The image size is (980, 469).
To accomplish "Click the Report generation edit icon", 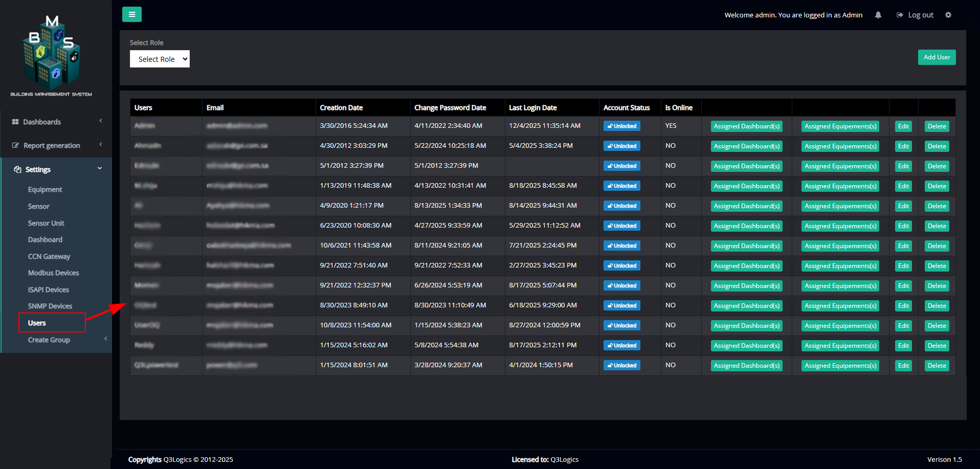I will pyautogui.click(x=15, y=146).
